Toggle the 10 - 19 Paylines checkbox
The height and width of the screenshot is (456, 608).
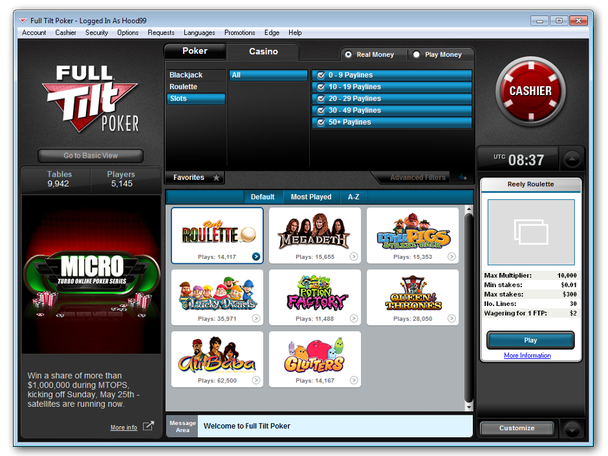coord(321,87)
